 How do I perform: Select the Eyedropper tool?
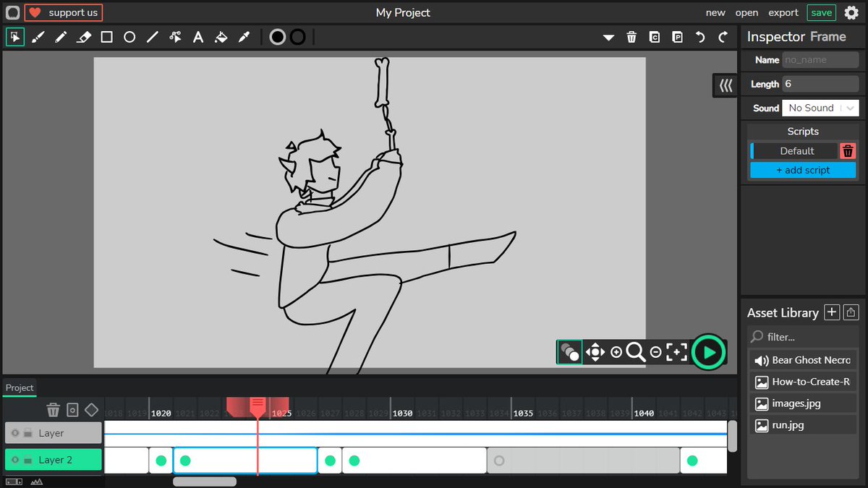point(244,37)
